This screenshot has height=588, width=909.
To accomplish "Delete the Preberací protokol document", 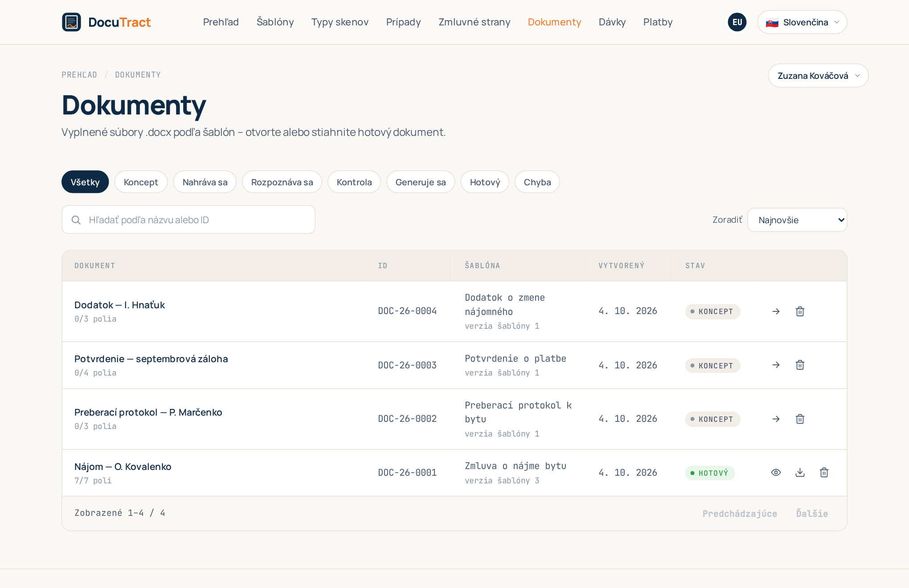I will click(x=800, y=419).
